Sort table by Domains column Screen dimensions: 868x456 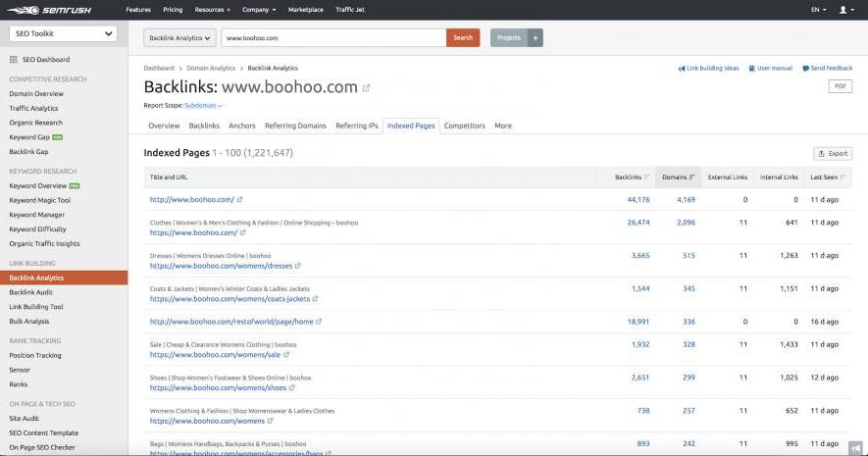coord(679,177)
